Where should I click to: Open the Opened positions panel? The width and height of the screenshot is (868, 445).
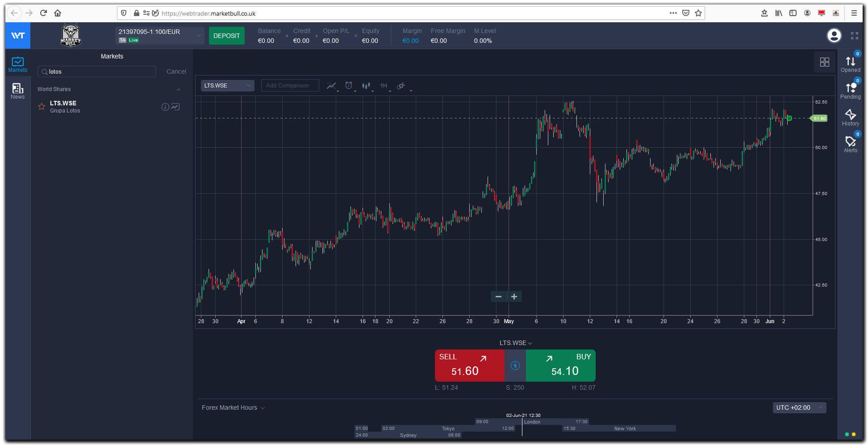(x=850, y=64)
